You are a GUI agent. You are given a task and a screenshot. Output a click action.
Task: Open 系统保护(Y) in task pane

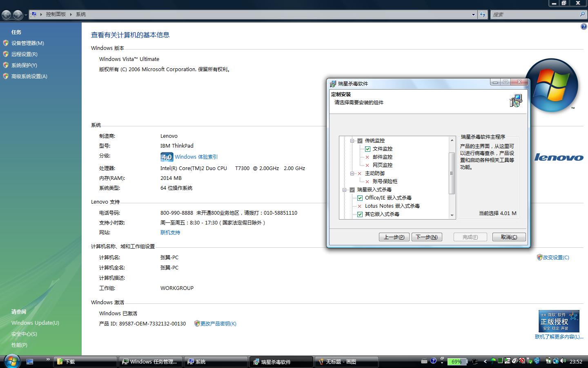coord(24,65)
